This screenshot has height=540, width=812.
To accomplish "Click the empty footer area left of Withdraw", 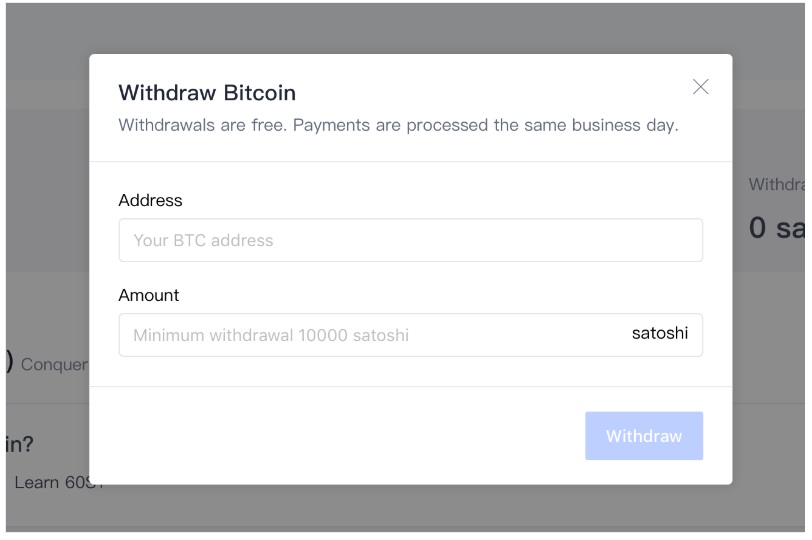I will [x=330, y=436].
